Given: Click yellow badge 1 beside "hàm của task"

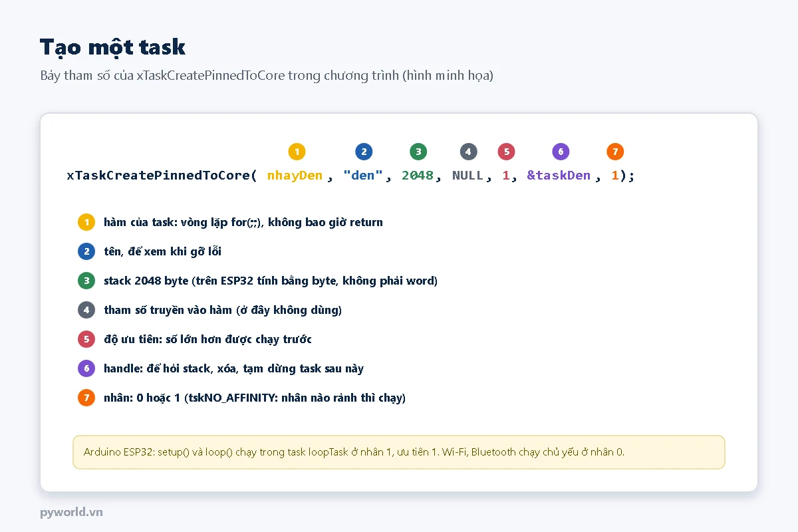Looking at the screenshot, I should tap(86, 222).
